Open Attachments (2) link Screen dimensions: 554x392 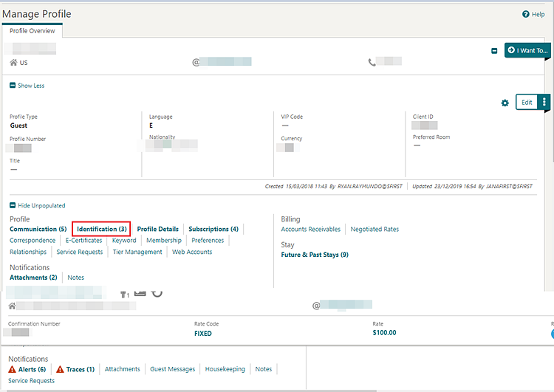pos(33,278)
